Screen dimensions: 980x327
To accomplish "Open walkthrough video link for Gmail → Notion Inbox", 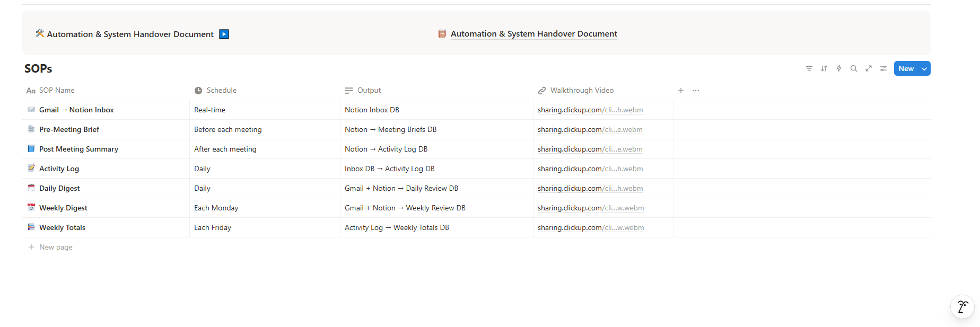I will (590, 110).
